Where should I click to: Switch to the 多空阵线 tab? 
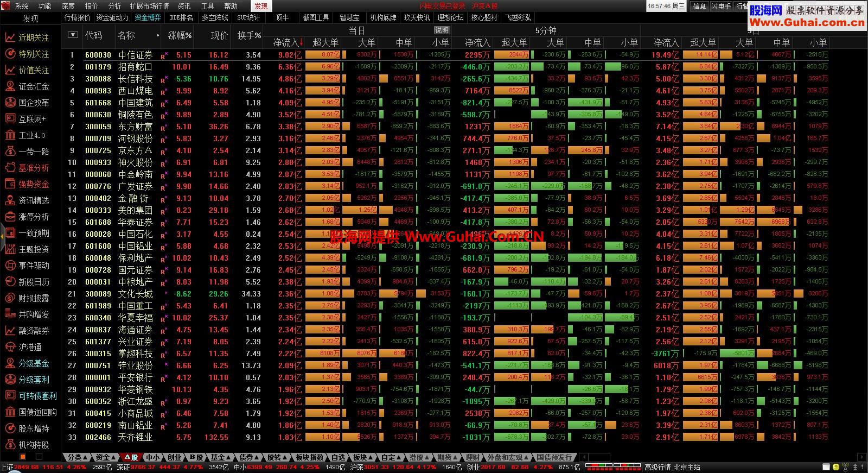pyautogui.click(x=215, y=17)
